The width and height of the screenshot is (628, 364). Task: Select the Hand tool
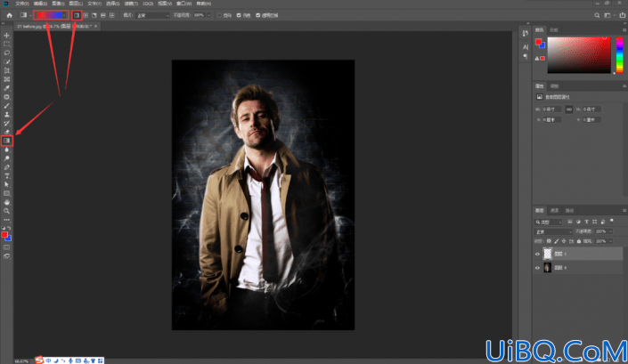(7, 202)
